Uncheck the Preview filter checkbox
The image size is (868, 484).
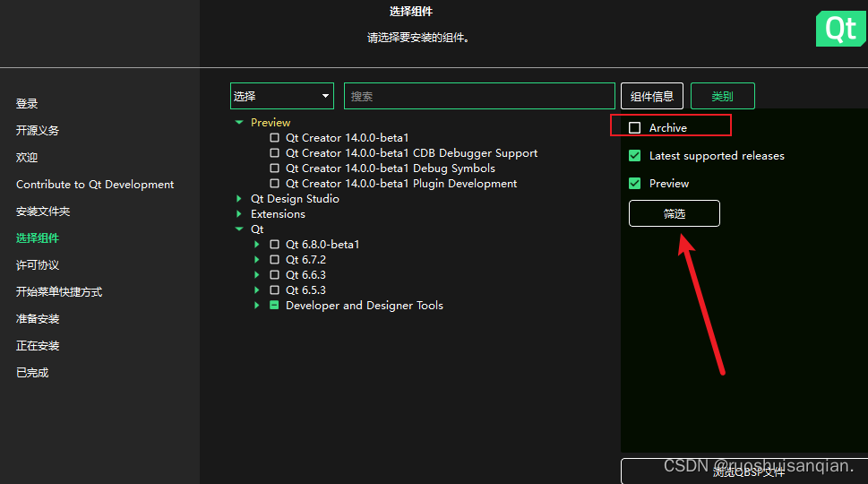634,184
